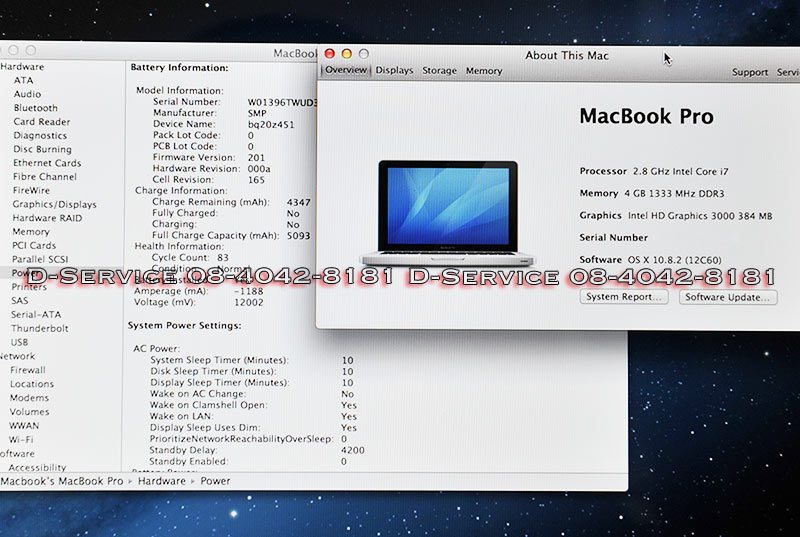Image resolution: width=800 pixels, height=537 pixels.
Task: Click the System Report button
Action: click(x=624, y=297)
